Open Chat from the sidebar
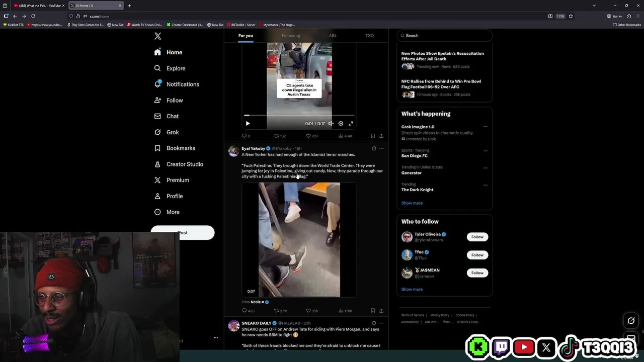 pos(167,116)
